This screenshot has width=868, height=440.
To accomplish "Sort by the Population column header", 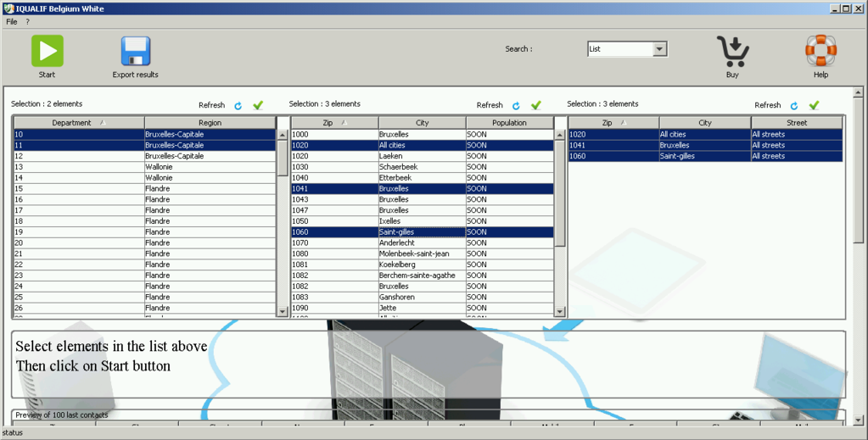I will click(x=509, y=123).
